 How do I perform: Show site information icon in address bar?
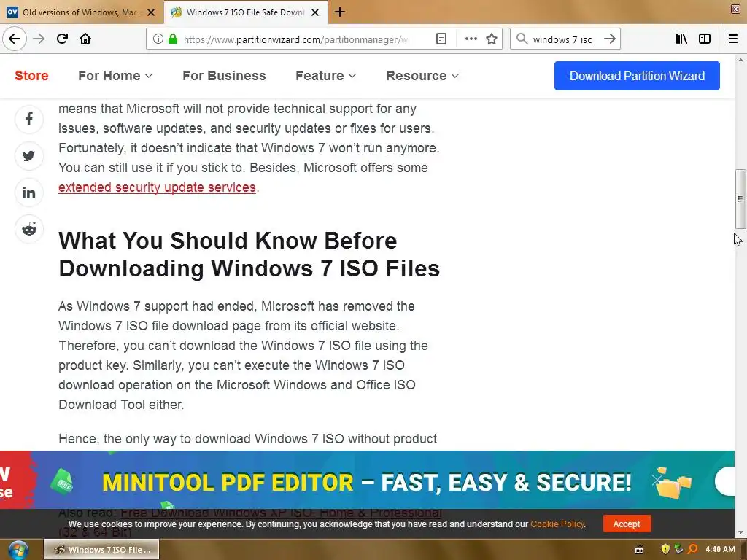point(158,39)
